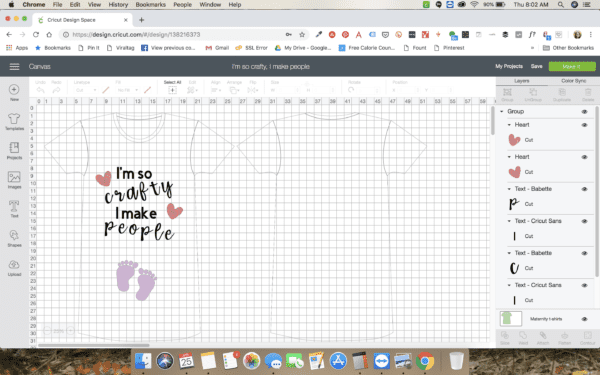The width and height of the screenshot is (600, 375).
Task: Select the Text tool in sidebar
Action: point(14,209)
